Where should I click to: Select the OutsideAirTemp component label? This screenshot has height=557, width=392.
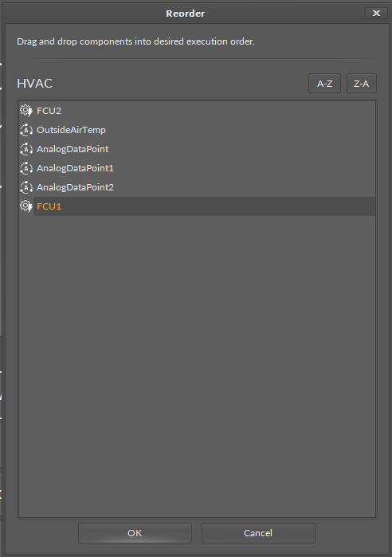click(x=72, y=130)
